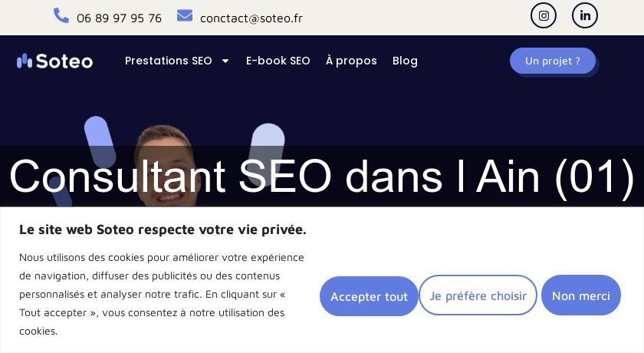Click the conctact@soteo.fr email link
644x353 pixels.
coord(251,18)
